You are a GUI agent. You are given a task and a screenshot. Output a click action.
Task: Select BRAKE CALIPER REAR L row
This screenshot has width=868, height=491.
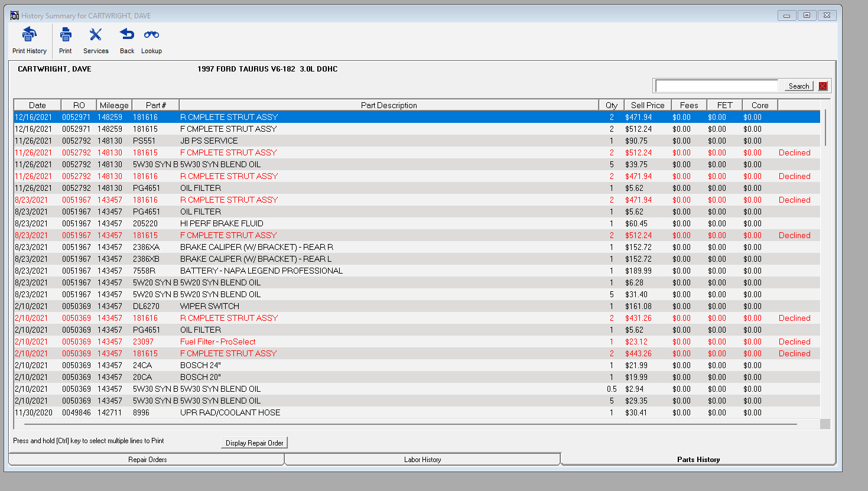[x=417, y=259]
